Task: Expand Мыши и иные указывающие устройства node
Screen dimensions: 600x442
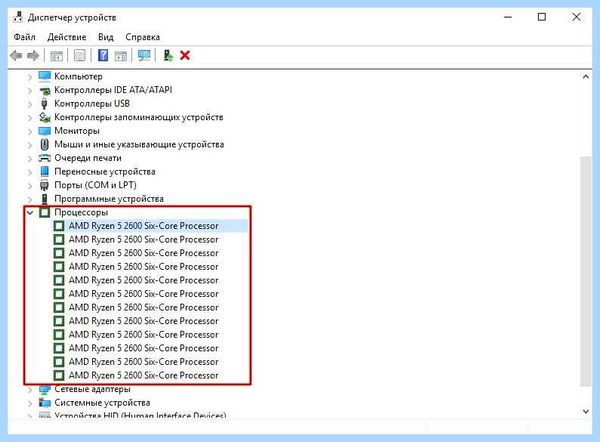Action: coord(30,145)
